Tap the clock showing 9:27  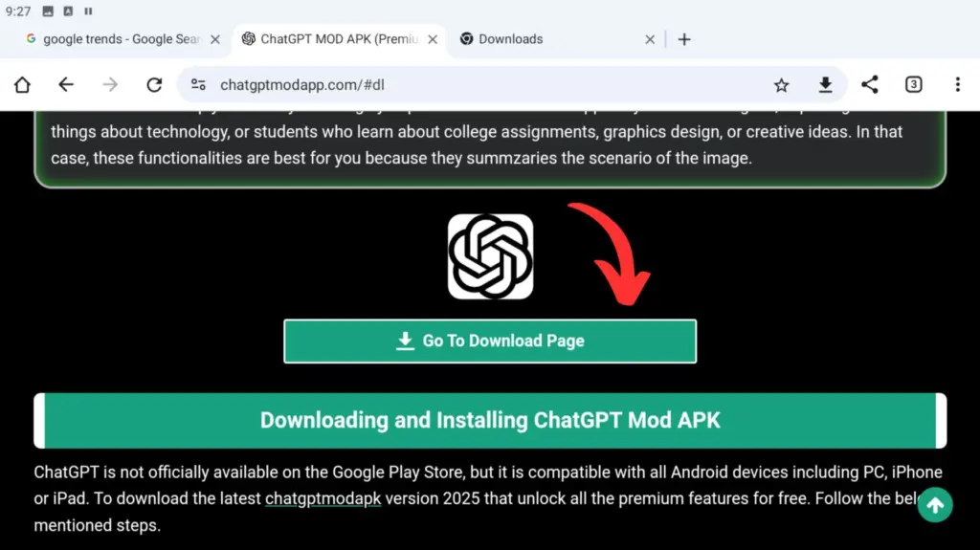[x=18, y=11]
